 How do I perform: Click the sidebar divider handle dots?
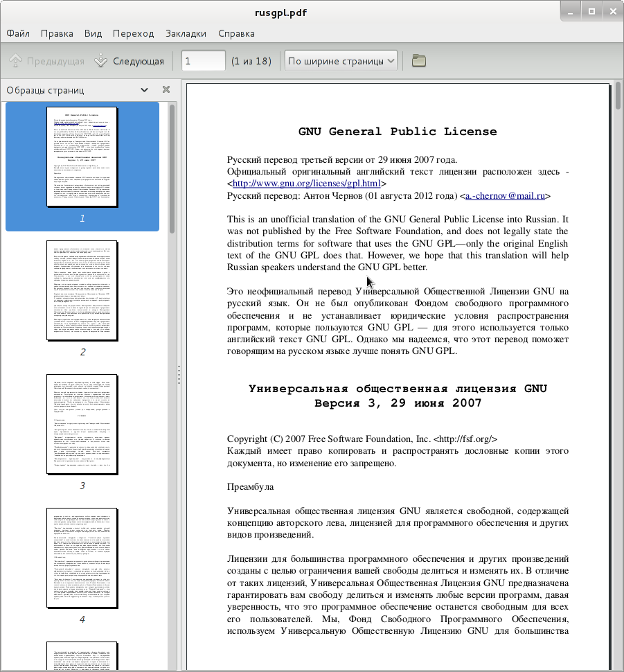tap(179, 375)
